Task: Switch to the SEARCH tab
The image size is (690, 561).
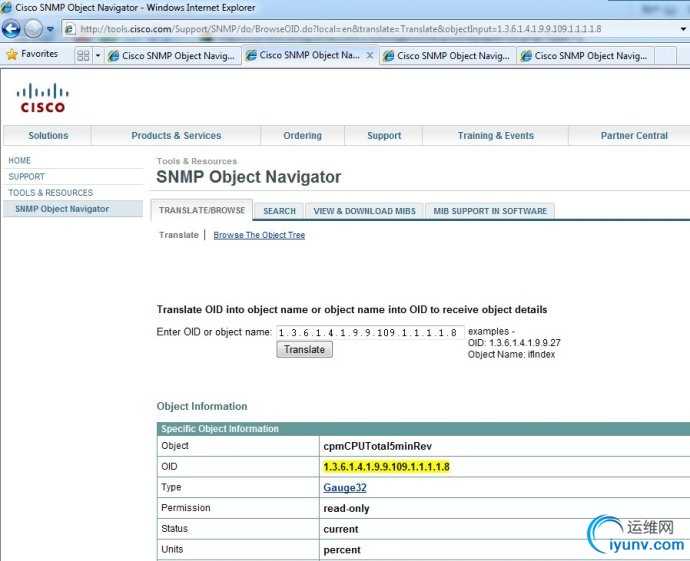Action: click(279, 211)
